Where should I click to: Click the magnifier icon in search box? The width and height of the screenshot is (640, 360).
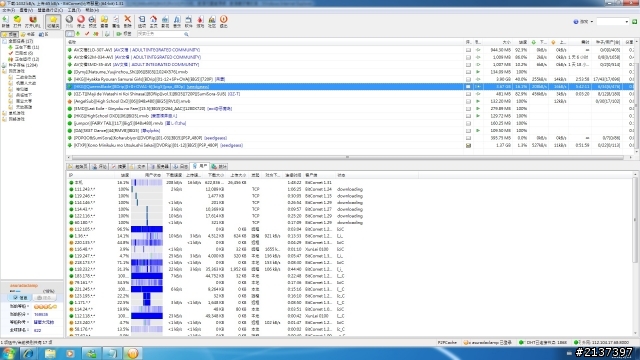[186, 34]
